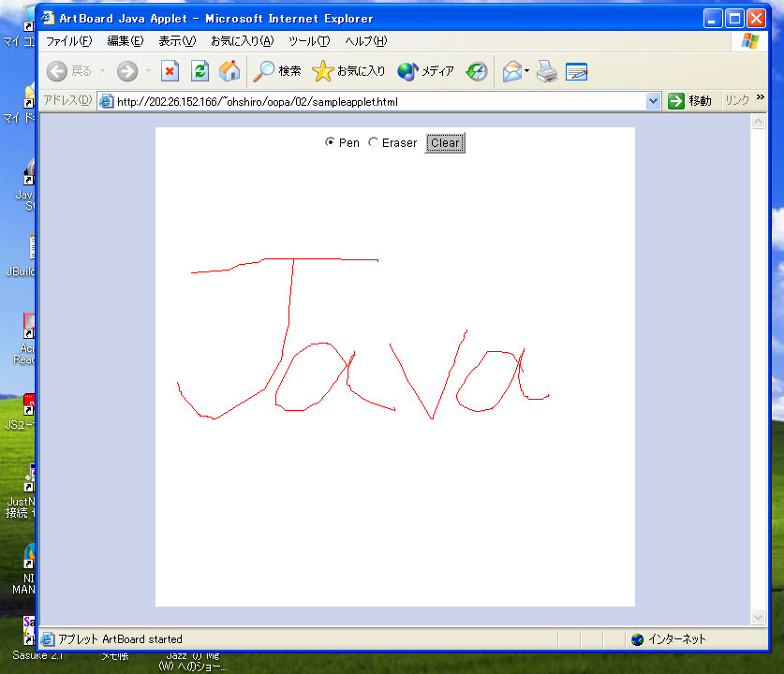Screen dimensions: 784x674
Task: Click the JBuilder desktop shortcut icon
Action: coord(31,248)
